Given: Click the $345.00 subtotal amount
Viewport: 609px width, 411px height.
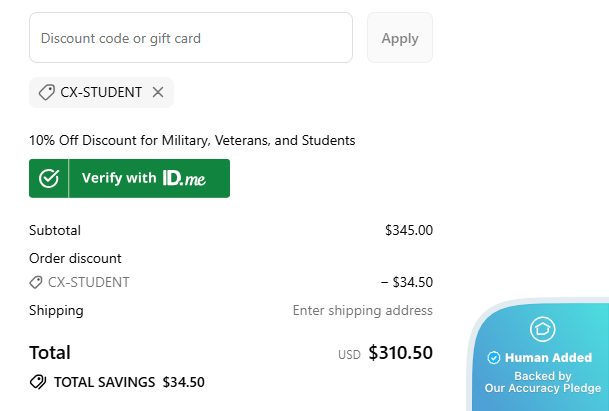Looking at the screenshot, I should coord(408,230).
